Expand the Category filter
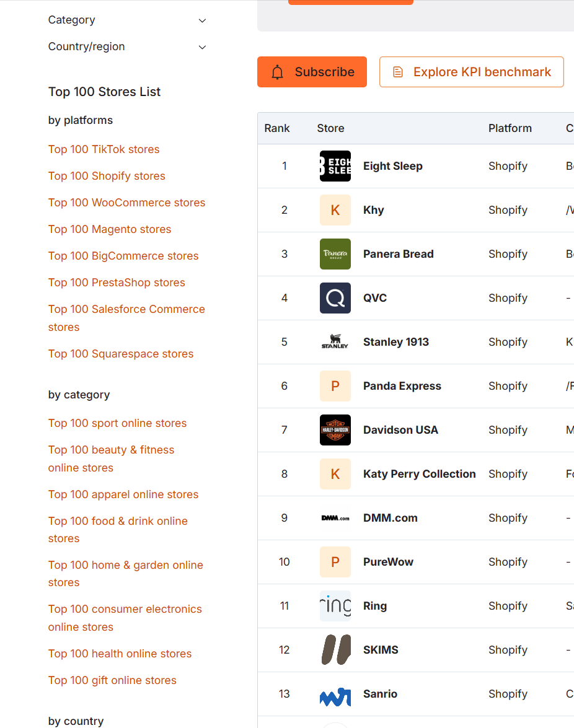 pyautogui.click(x=127, y=20)
